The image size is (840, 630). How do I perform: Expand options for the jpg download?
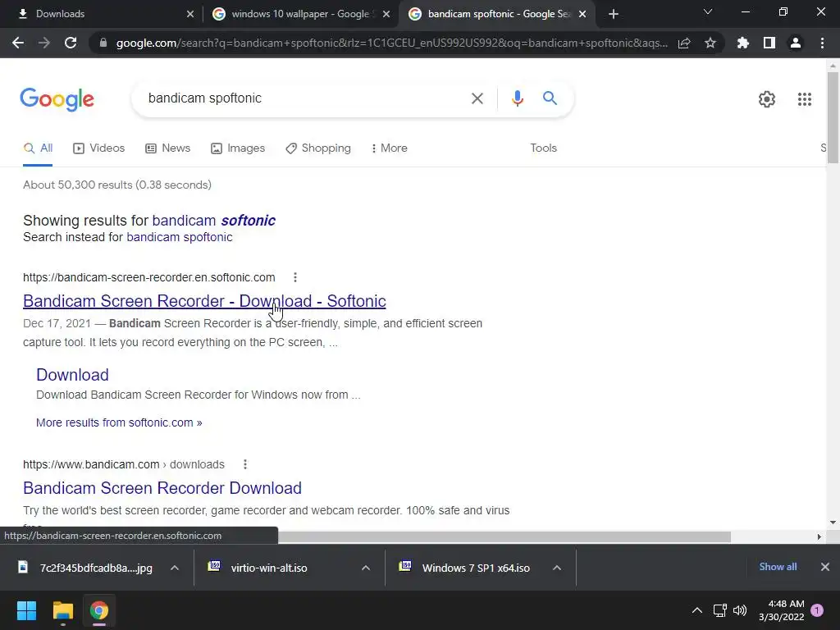(175, 568)
